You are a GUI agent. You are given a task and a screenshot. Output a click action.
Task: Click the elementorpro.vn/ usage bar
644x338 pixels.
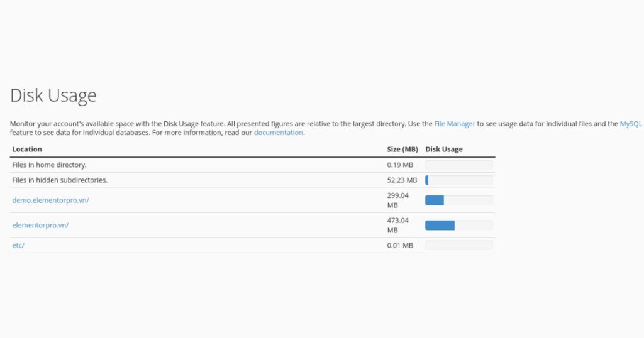458,225
